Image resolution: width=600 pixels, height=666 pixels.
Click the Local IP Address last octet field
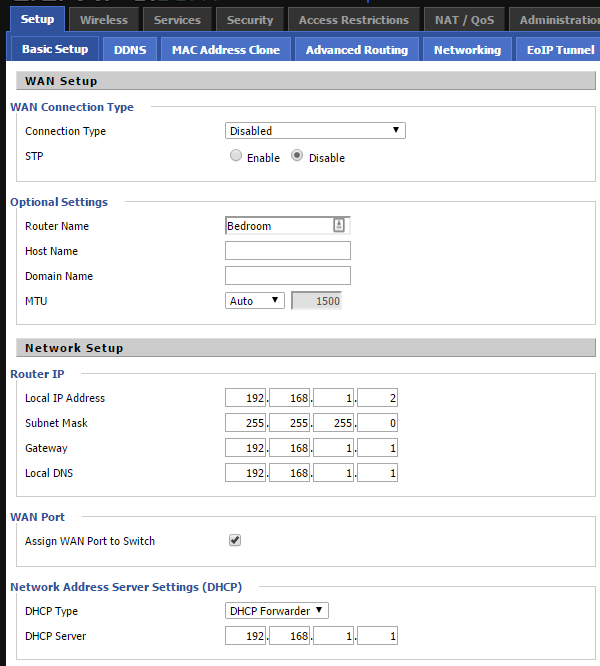(377, 398)
